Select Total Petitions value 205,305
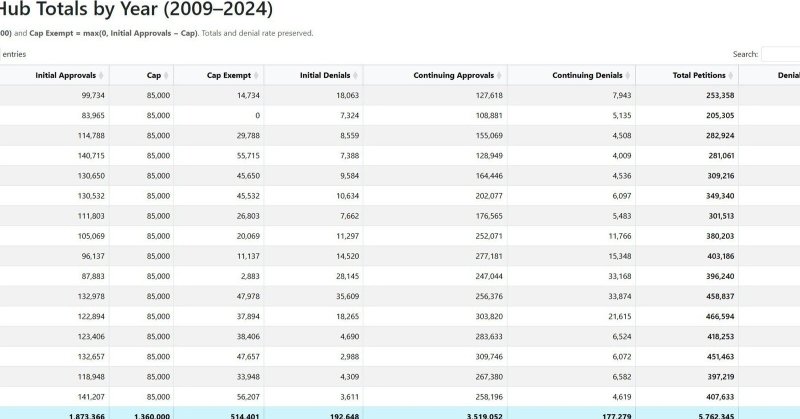The width and height of the screenshot is (800, 419). (720, 115)
